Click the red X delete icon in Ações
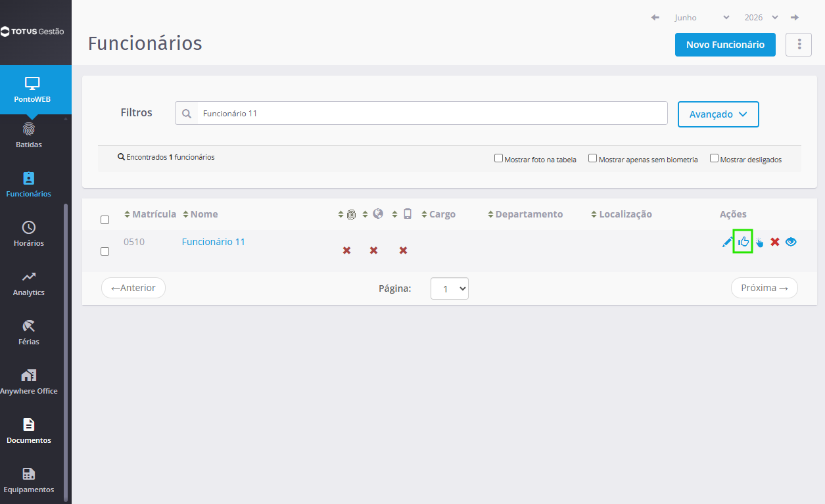825x504 pixels. (775, 242)
